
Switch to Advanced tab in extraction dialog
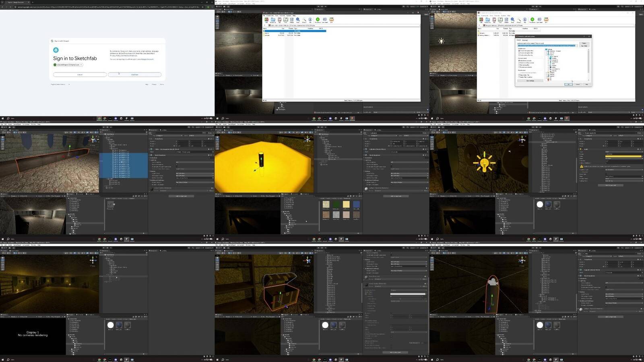pos(525,40)
